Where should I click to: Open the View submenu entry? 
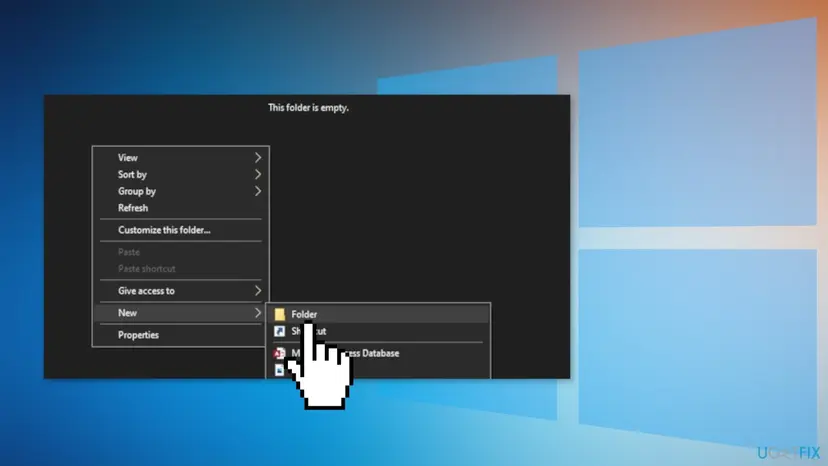tap(181, 157)
